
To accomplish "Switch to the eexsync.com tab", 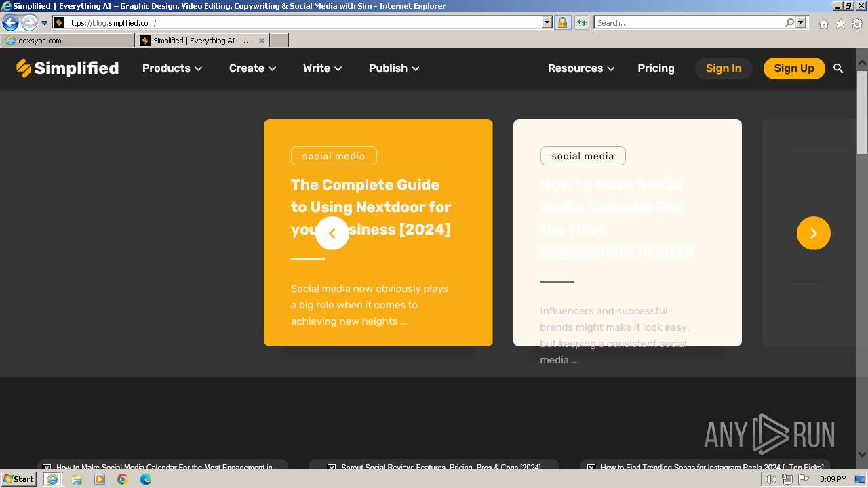I will pyautogui.click(x=68, y=41).
